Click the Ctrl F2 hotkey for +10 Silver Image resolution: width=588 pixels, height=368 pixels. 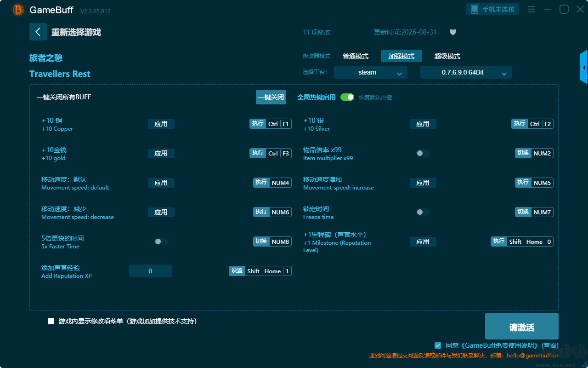pos(532,124)
